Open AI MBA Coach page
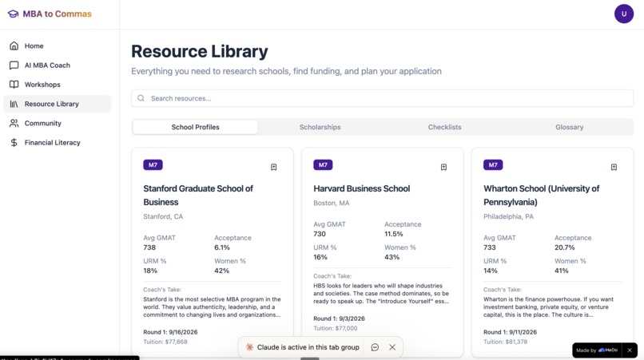 [x=58, y=65]
